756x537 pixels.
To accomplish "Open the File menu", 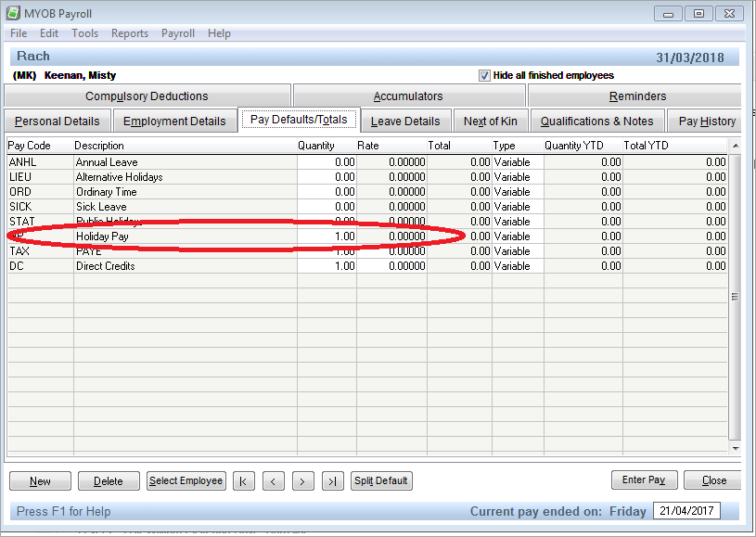I will click(x=19, y=33).
